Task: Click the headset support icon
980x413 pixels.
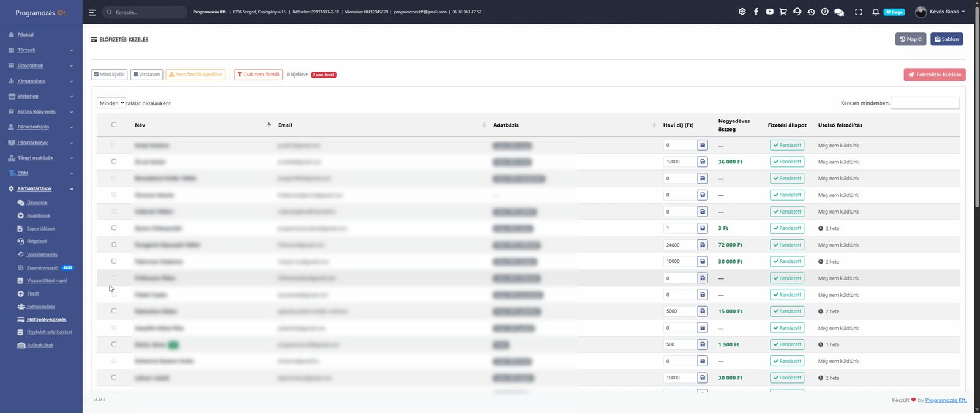Action: (797, 12)
